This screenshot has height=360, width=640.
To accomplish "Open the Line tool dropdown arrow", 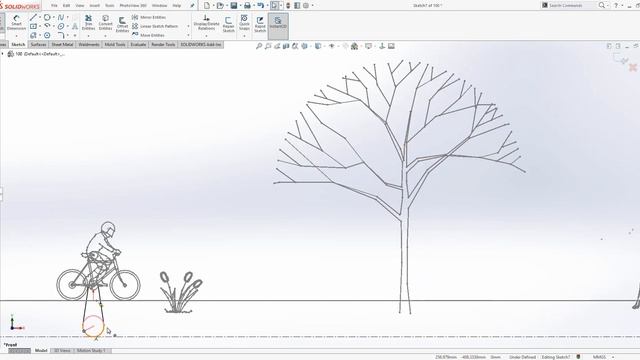I will click(x=40, y=17).
